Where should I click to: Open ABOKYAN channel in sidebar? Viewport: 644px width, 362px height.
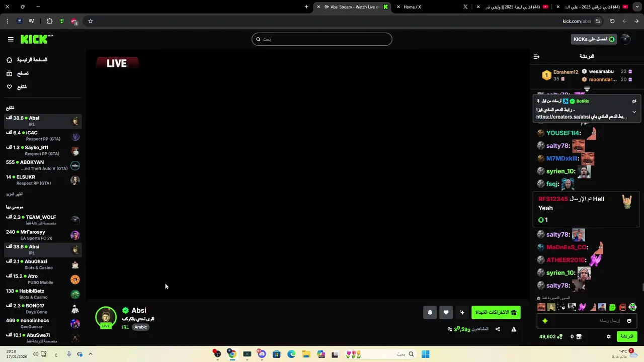[43, 165]
